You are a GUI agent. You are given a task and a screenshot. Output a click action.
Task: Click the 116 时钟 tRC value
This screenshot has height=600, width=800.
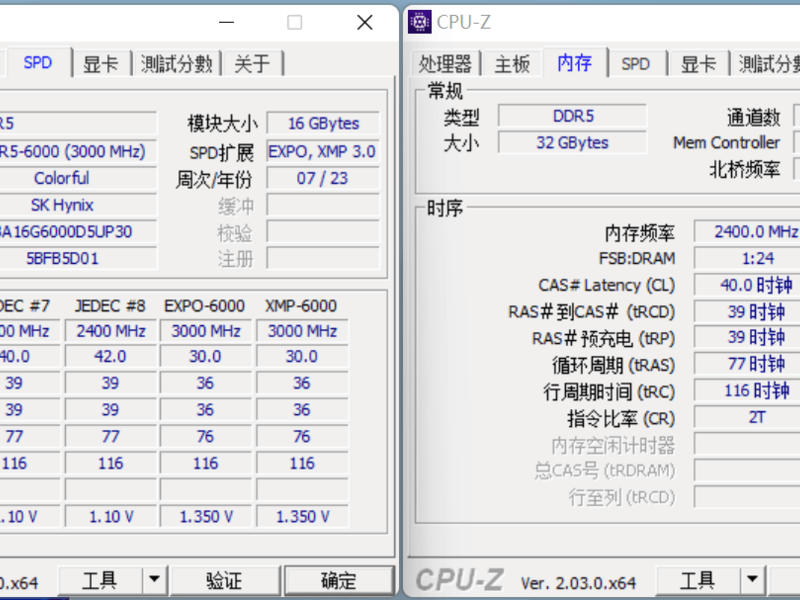pos(747,391)
